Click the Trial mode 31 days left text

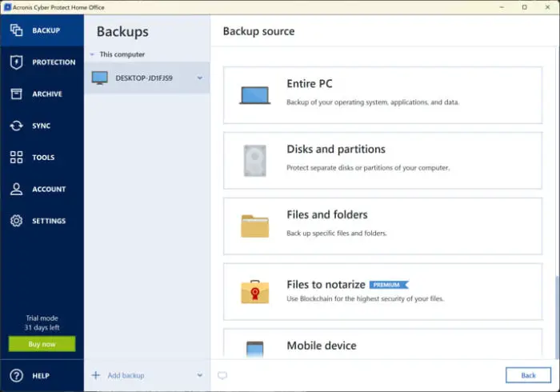(42, 322)
